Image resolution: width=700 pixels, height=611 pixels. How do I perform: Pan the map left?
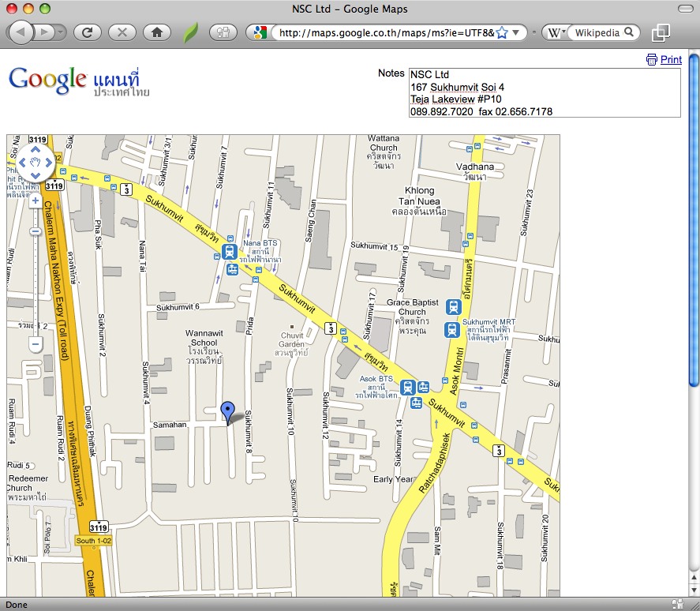[22, 163]
